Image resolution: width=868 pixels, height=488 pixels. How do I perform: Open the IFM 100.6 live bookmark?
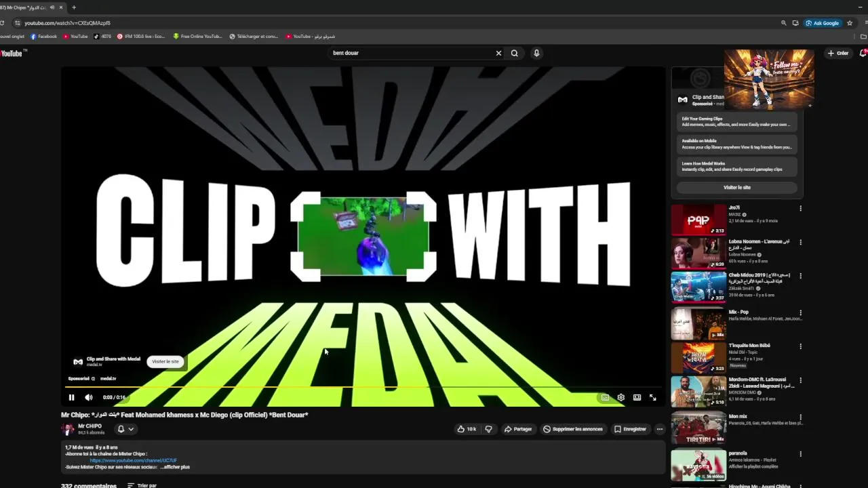[141, 37]
